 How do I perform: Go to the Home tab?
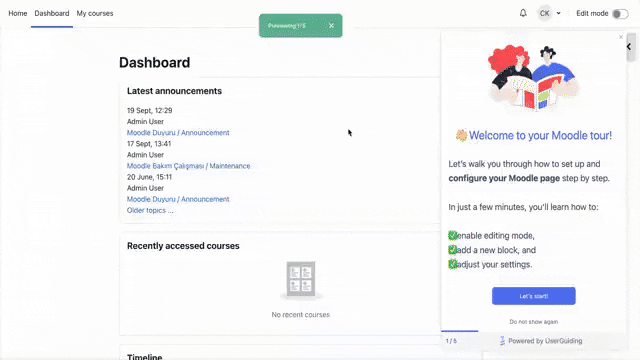tap(18, 13)
